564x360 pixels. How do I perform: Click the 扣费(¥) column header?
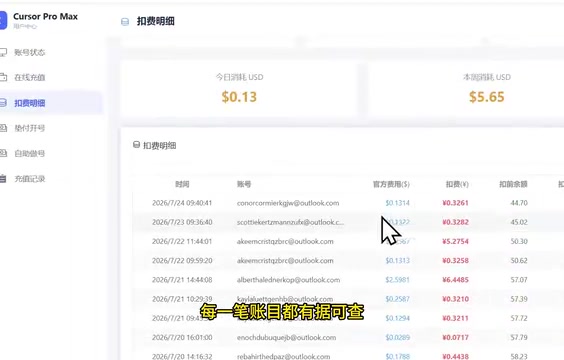457,184
